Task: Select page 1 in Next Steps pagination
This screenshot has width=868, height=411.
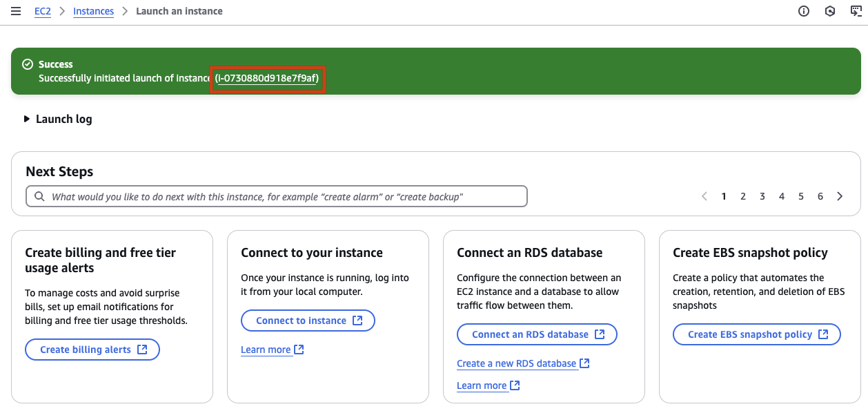Action: 724,196
